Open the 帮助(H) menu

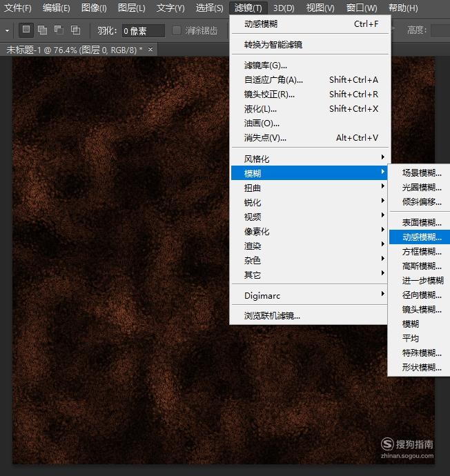[403, 8]
